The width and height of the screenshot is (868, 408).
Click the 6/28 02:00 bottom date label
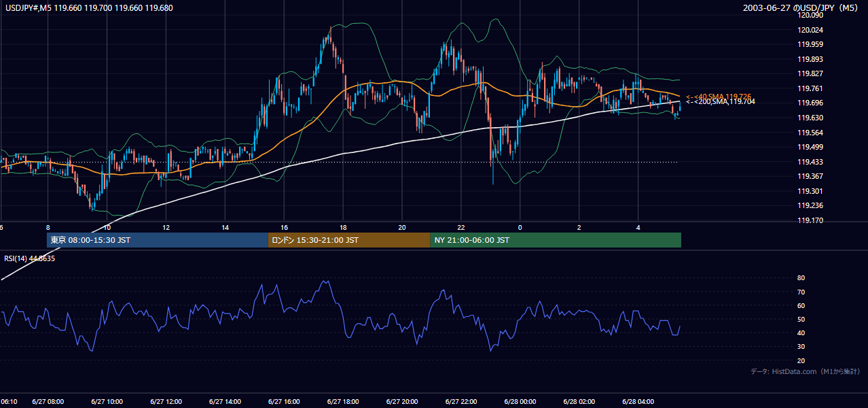[x=579, y=402]
